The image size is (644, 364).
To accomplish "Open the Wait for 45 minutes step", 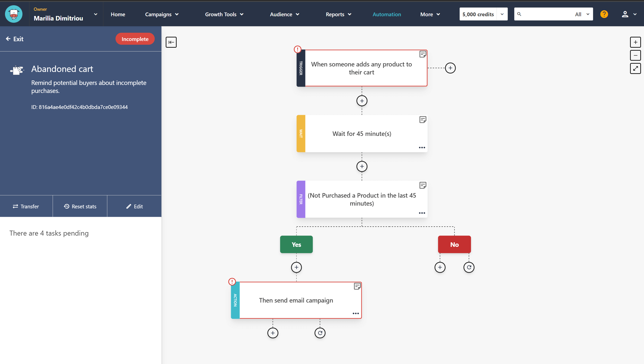I will point(362,134).
